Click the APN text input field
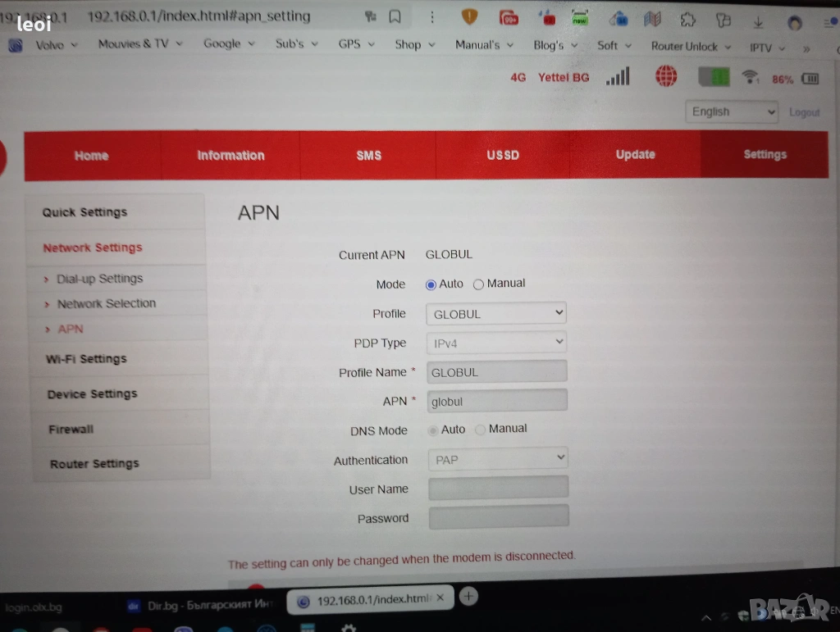 click(x=497, y=401)
